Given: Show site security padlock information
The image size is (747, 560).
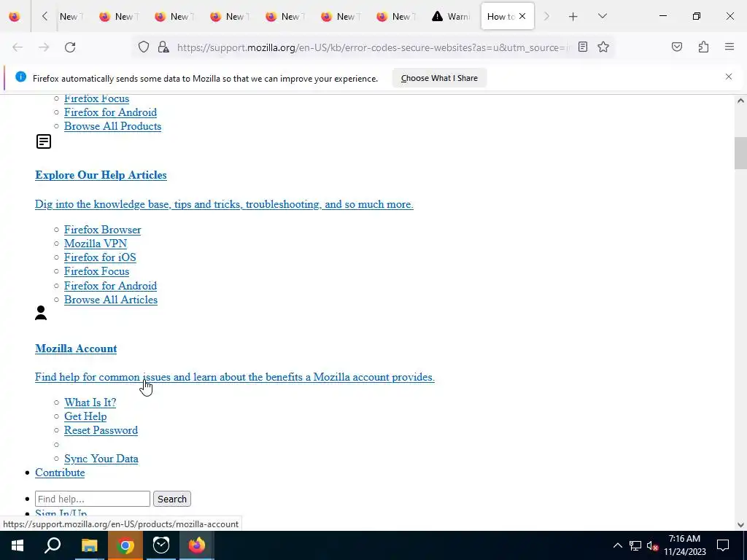Looking at the screenshot, I should (163, 47).
